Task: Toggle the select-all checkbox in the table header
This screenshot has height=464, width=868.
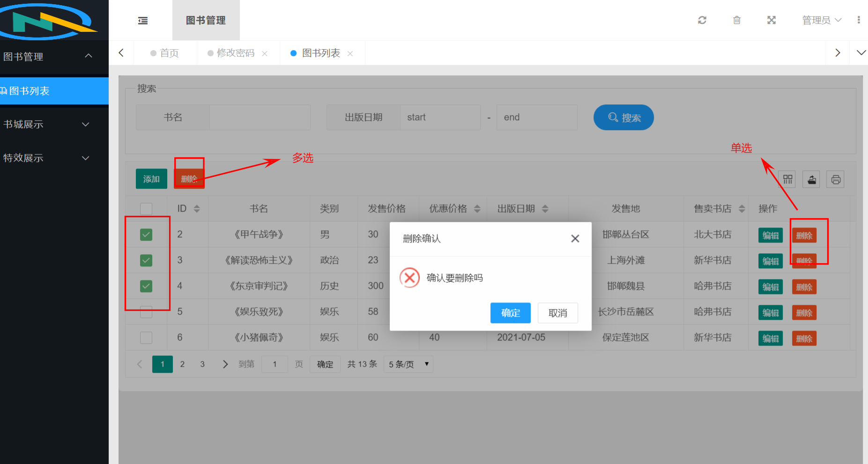Action: pyautogui.click(x=146, y=209)
